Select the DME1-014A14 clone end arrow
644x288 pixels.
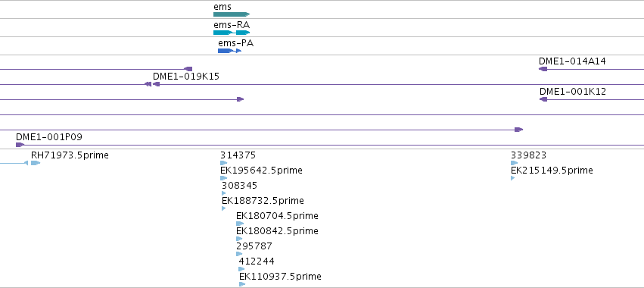click(x=543, y=69)
